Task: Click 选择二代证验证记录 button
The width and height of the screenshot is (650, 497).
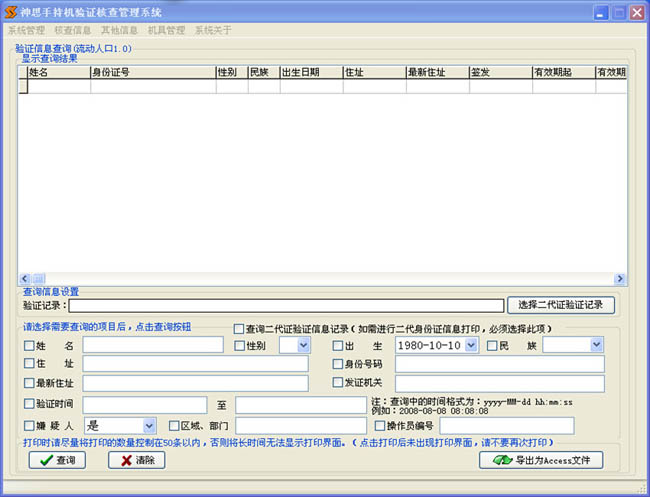Action: tap(561, 305)
